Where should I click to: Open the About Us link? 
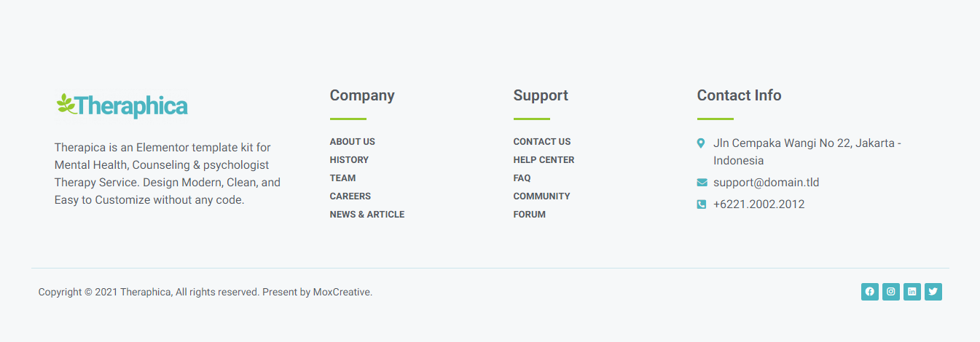coord(352,142)
